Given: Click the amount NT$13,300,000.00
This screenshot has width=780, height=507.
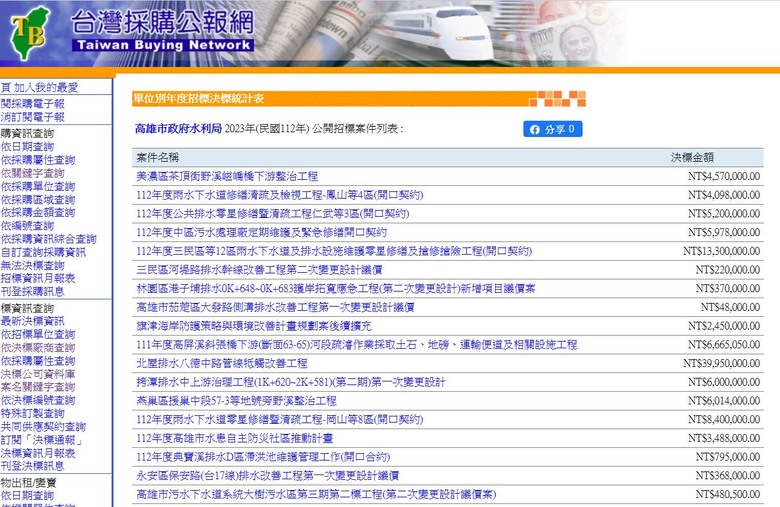Looking at the screenshot, I should [721, 251].
